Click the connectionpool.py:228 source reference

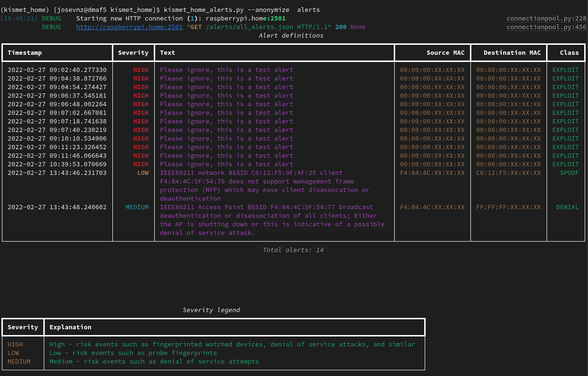[546, 19]
